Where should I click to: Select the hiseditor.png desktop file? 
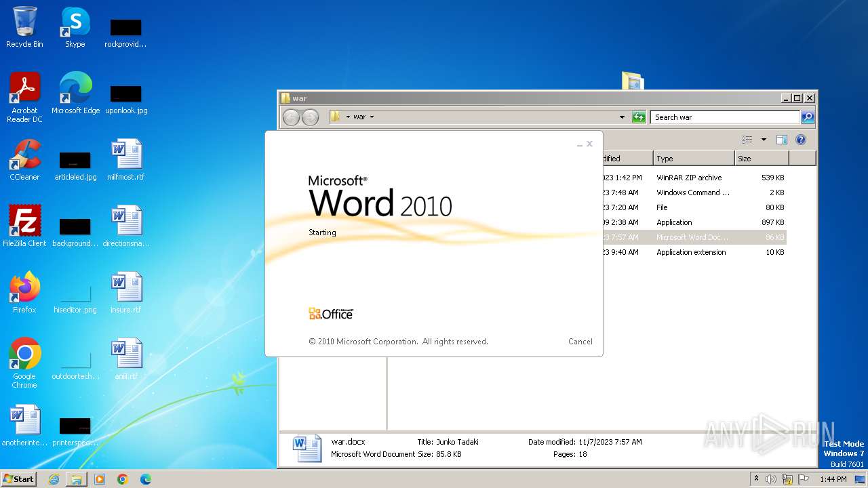pos(75,298)
